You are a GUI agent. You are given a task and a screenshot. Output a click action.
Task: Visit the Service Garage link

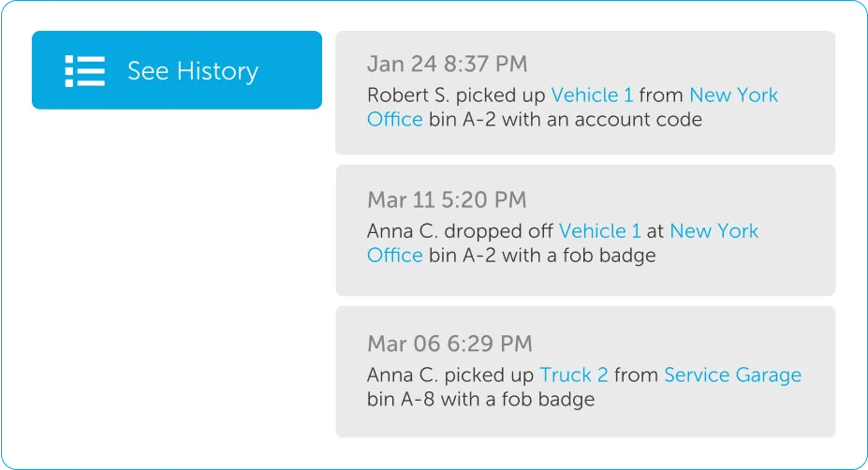pos(732,375)
